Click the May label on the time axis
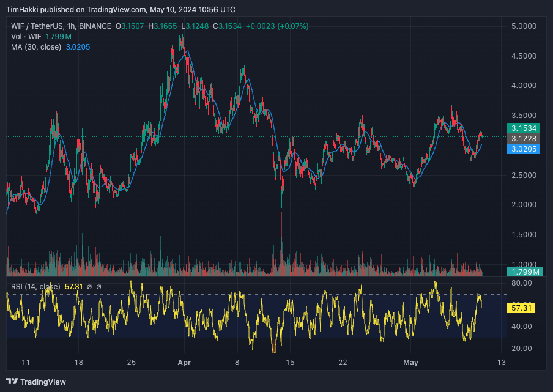553x392 pixels. coord(411,363)
